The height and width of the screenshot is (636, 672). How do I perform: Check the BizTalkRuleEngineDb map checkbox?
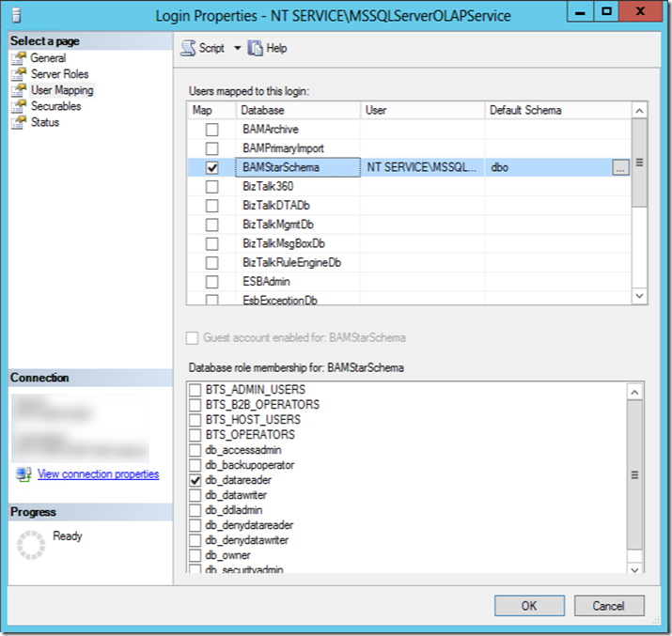[x=211, y=262]
